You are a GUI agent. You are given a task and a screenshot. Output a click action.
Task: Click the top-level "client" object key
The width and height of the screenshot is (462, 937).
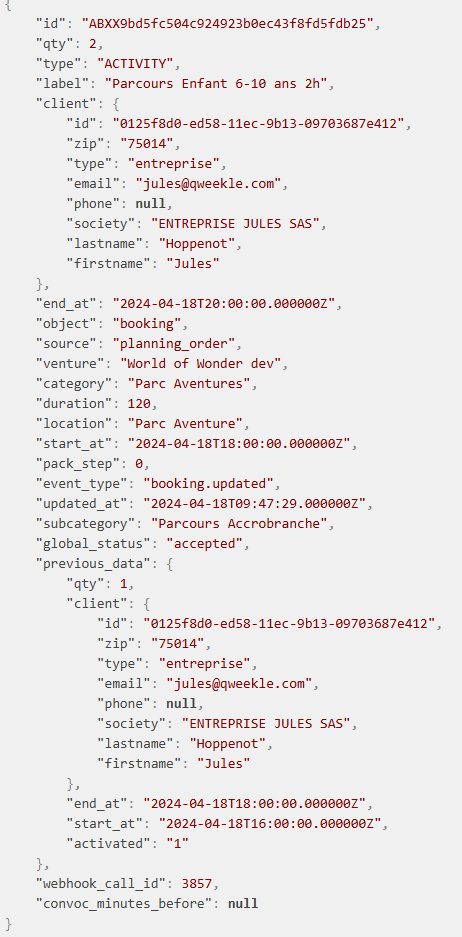[66, 103]
